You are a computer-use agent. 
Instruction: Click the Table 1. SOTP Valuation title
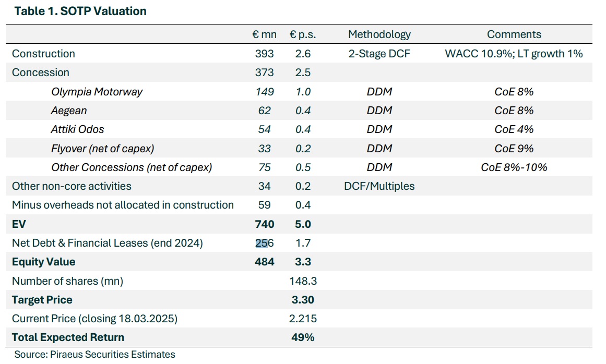tap(80, 11)
